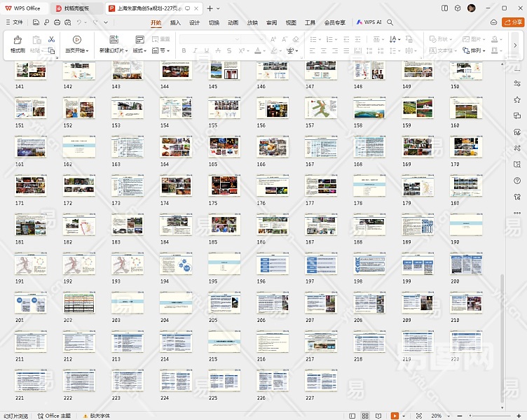Open the 排列 arrange dropdown

(479, 51)
